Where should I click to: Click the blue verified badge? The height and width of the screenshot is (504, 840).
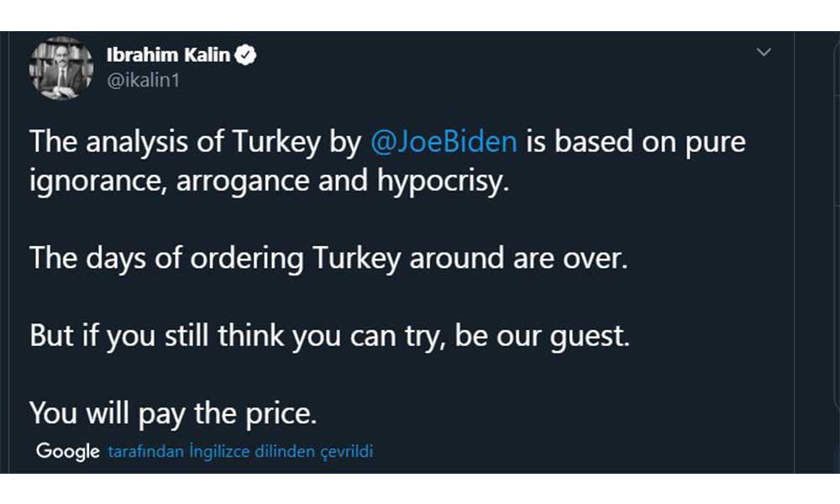(247, 55)
